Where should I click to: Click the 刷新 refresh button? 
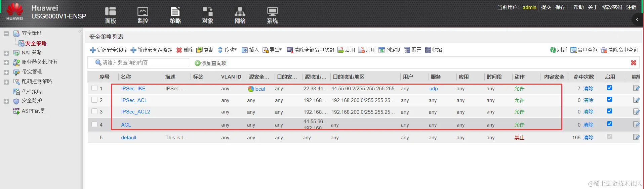pos(558,50)
